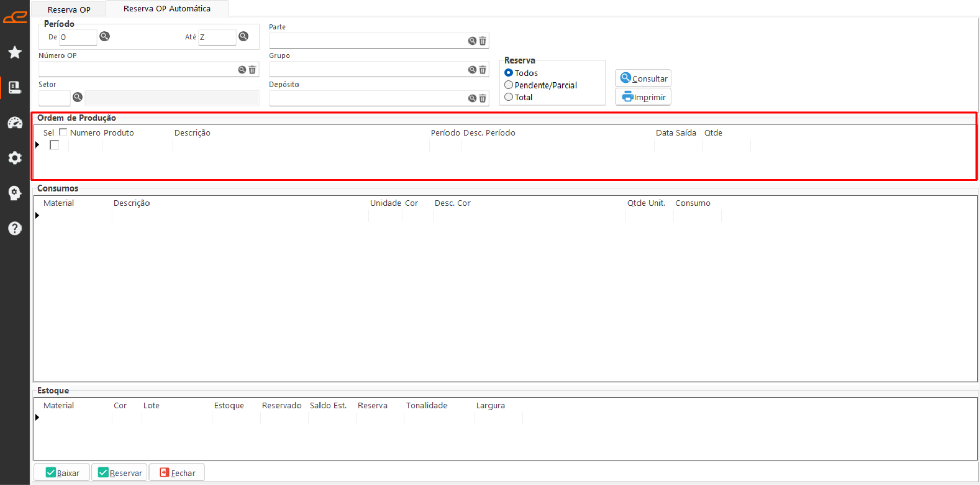Viewport: 980px width, 485px height.
Task: Open Setor lookup magnifier icon
Action: point(78,97)
